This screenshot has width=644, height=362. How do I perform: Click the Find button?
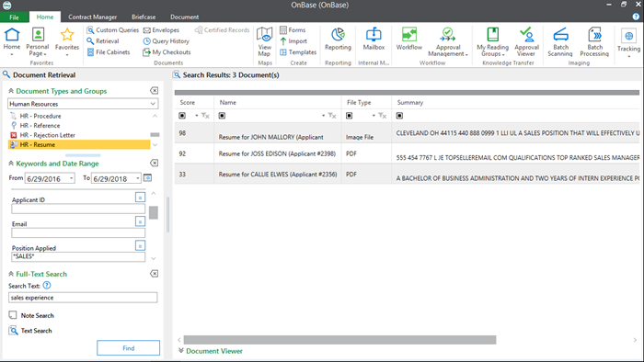click(x=129, y=347)
